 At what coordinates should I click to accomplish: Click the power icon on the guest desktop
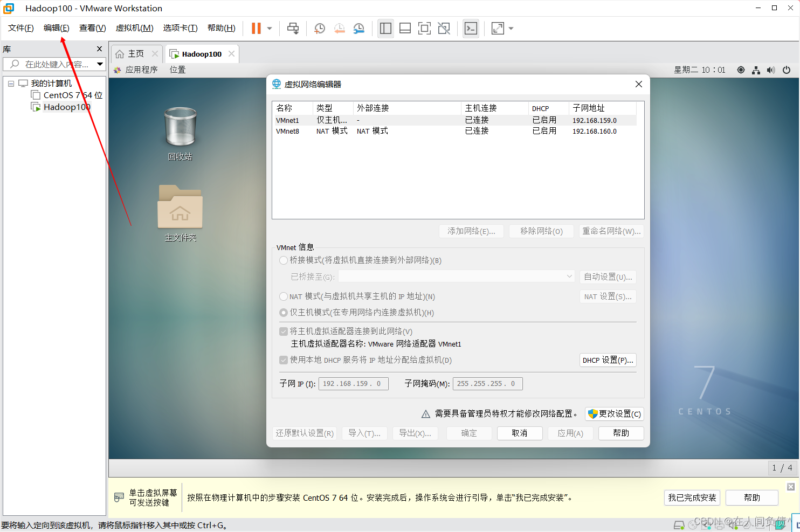point(787,70)
